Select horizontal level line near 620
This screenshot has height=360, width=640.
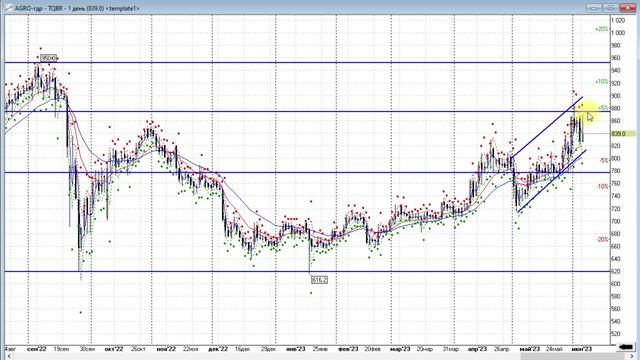point(306,271)
